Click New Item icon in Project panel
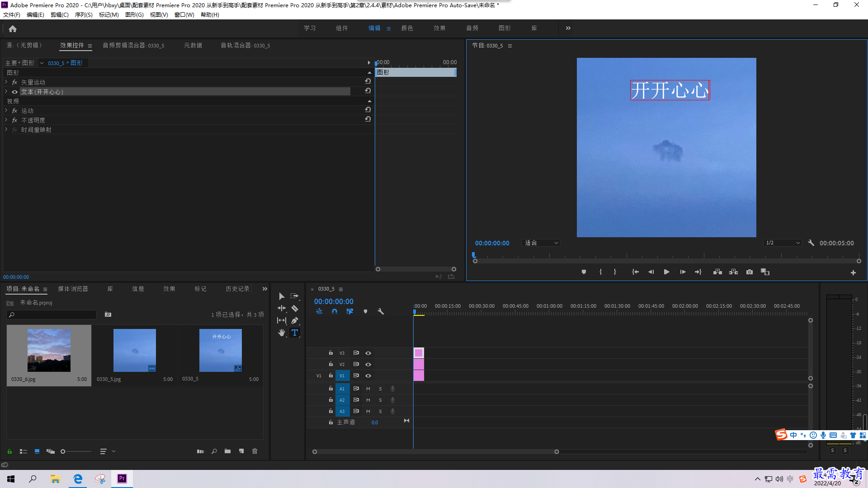Image resolution: width=868 pixels, height=488 pixels. [241, 451]
